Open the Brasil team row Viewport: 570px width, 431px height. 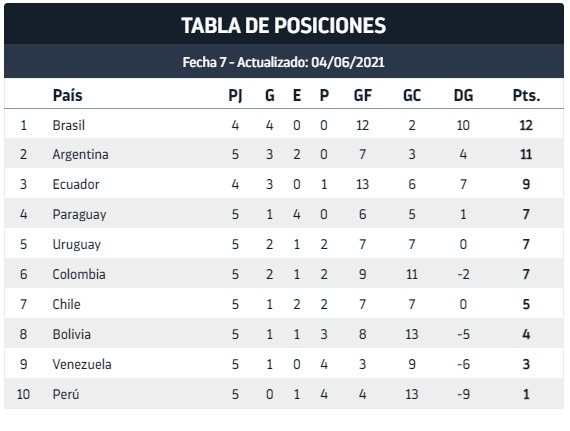(284, 125)
